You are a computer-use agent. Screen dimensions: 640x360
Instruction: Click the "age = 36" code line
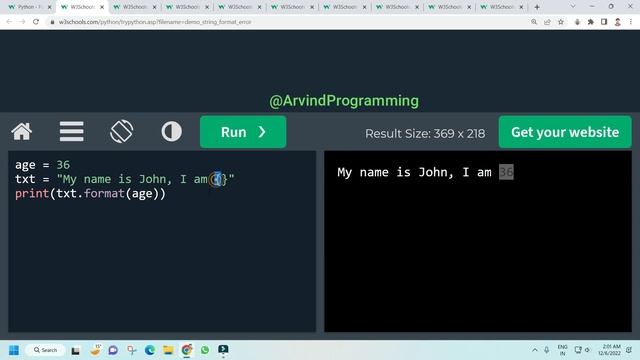click(x=42, y=164)
